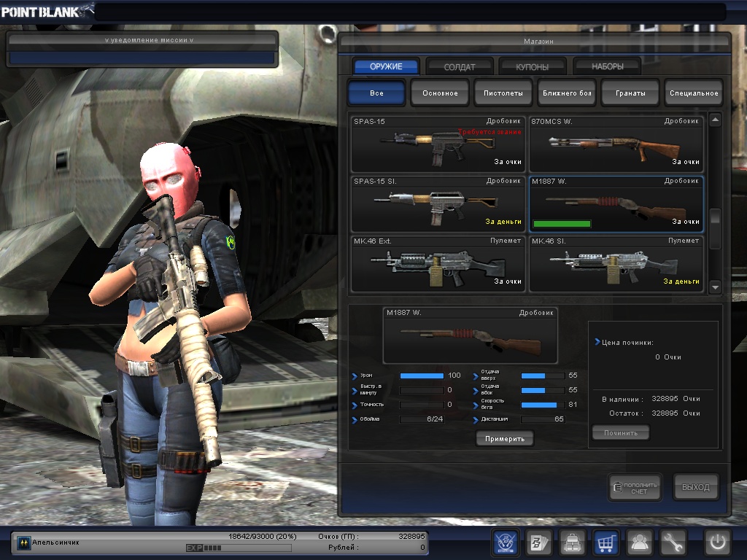Select the НАБОРЫ tab
Viewport: 747px width, 560px height.
(x=607, y=66)
